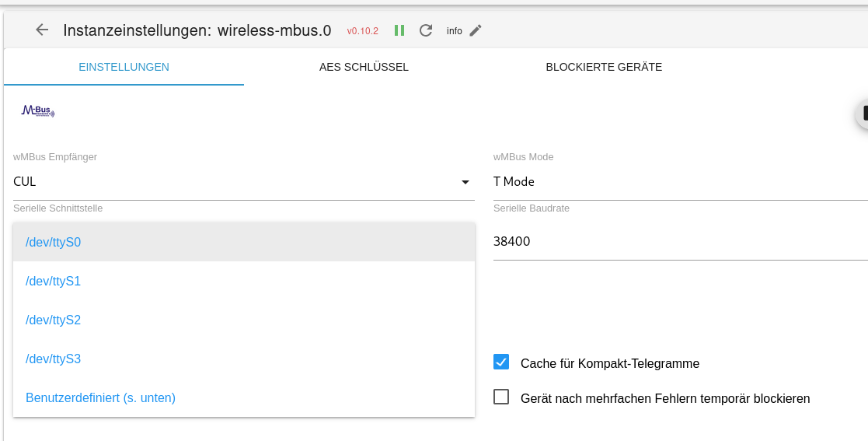The height and width of the screenshot is (441, 868).
Task: Restart the instance with reload icon
Action: point(426,30)
